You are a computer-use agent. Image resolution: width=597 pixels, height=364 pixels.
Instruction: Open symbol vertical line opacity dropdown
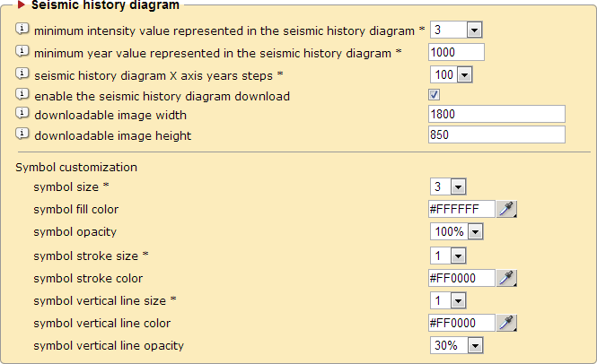pos(457,345)
